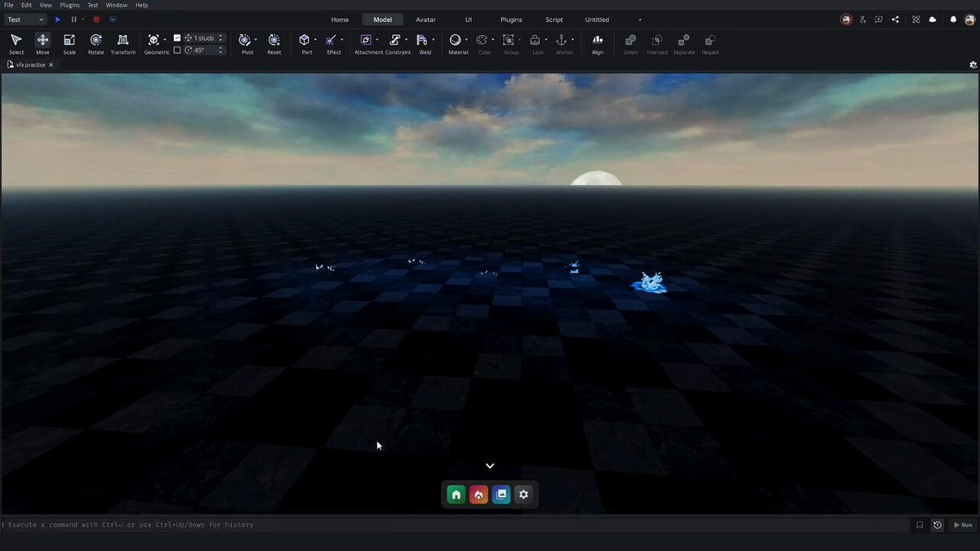Select the Rotate tool
This screenshot has height=551, width=980.
pos(96,44)
